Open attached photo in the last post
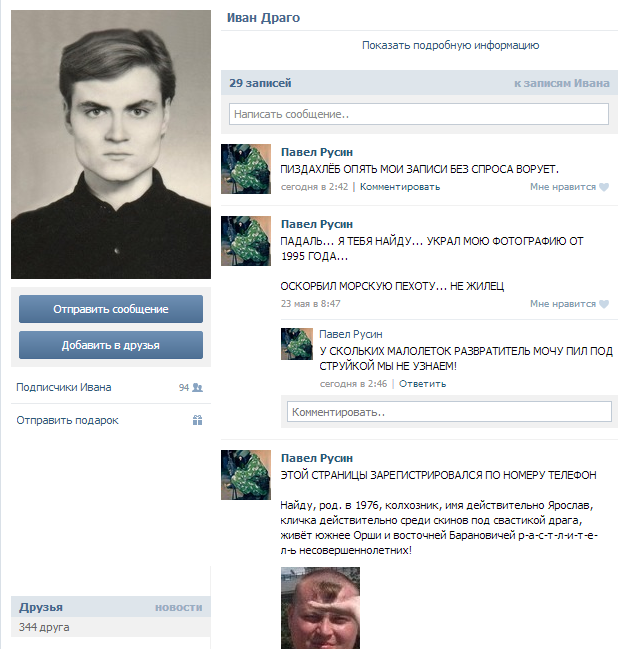 320,608
